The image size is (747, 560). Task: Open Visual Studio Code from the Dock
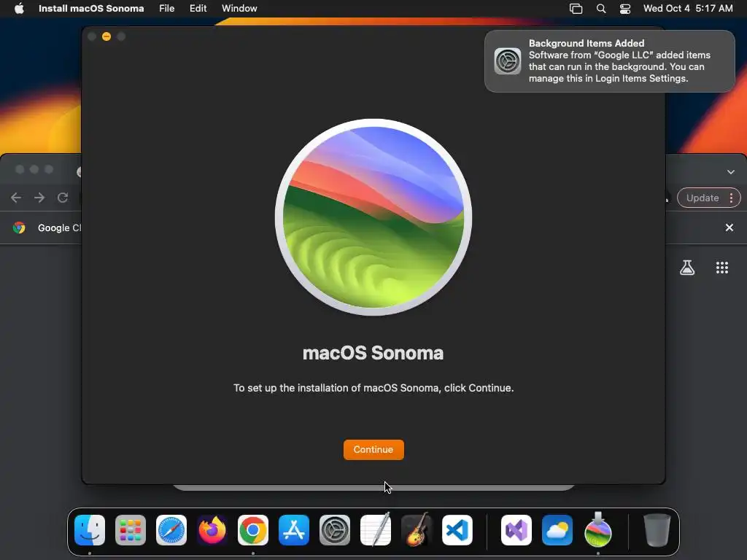457,530
